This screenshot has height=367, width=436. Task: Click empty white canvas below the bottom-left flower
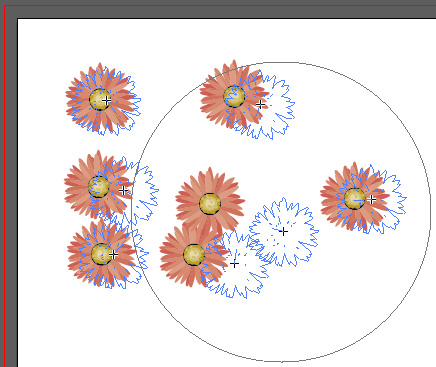[x=100, y=327]
